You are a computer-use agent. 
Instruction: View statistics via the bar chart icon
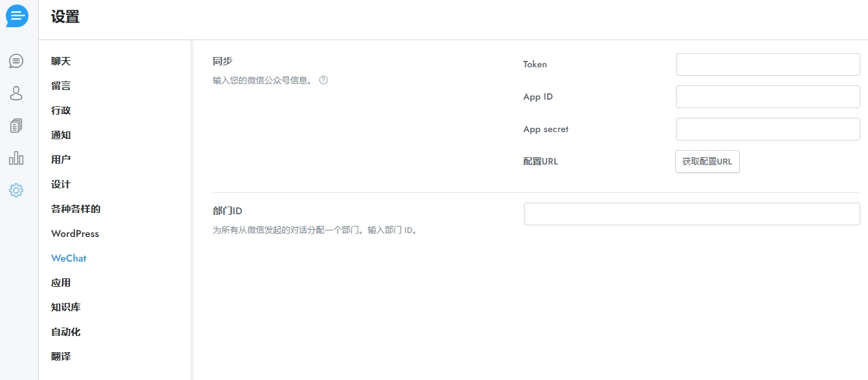(x=16, y=157)
